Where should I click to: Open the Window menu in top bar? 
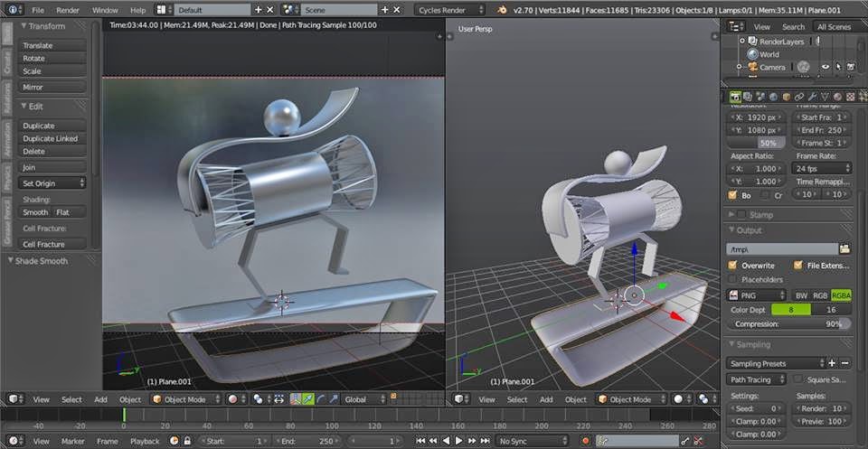(103, 9)
